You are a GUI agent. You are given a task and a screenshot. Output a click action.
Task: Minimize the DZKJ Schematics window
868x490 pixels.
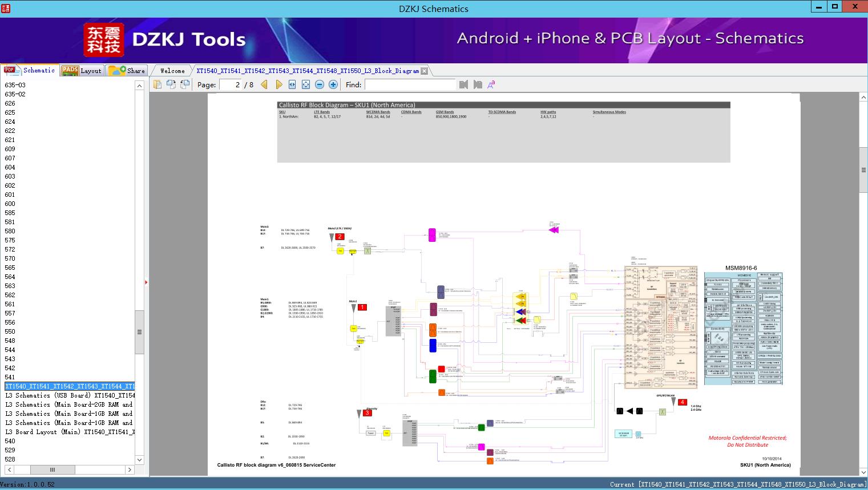pyautogui.click(x=819, y=7)
